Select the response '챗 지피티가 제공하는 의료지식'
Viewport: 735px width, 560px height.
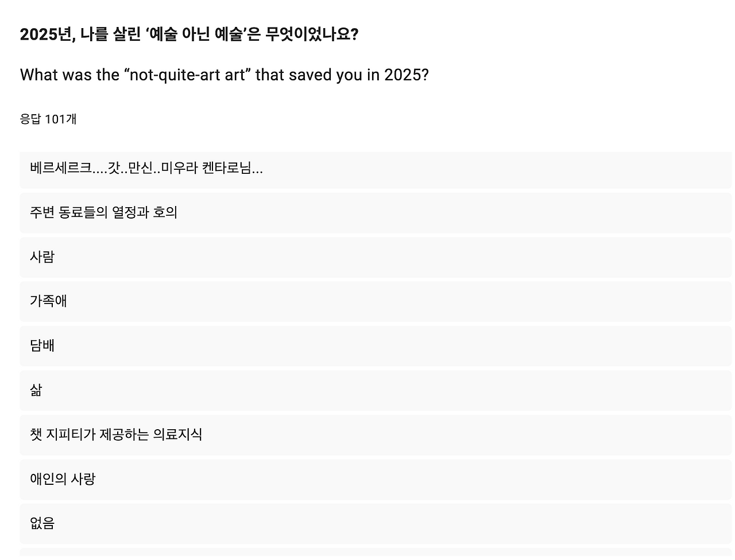[x=376, y=435]
